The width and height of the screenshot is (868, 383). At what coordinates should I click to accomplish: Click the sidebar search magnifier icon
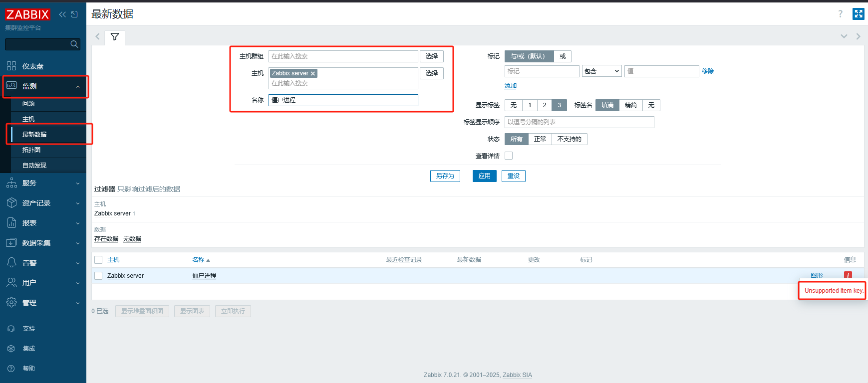tap(74, 44)
